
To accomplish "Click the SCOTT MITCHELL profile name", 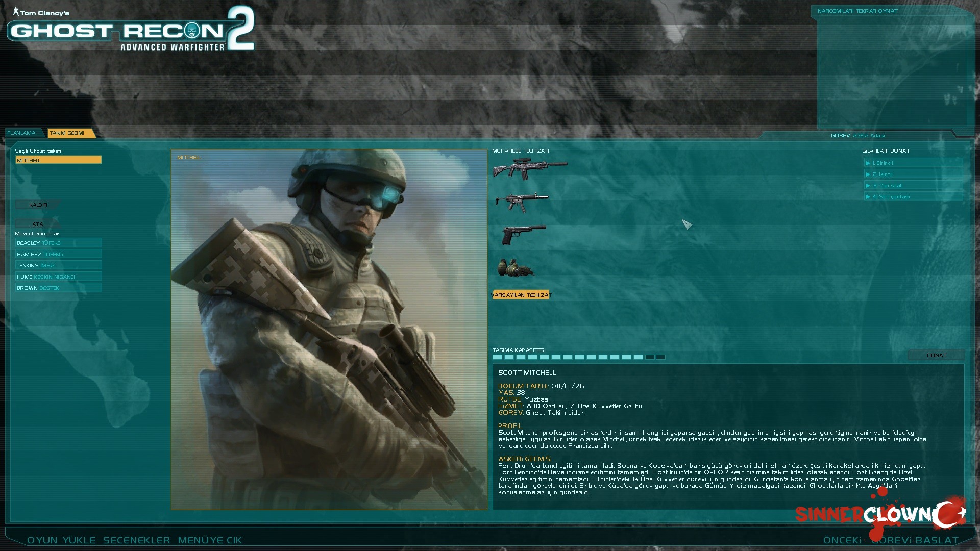I will [527, 373].
